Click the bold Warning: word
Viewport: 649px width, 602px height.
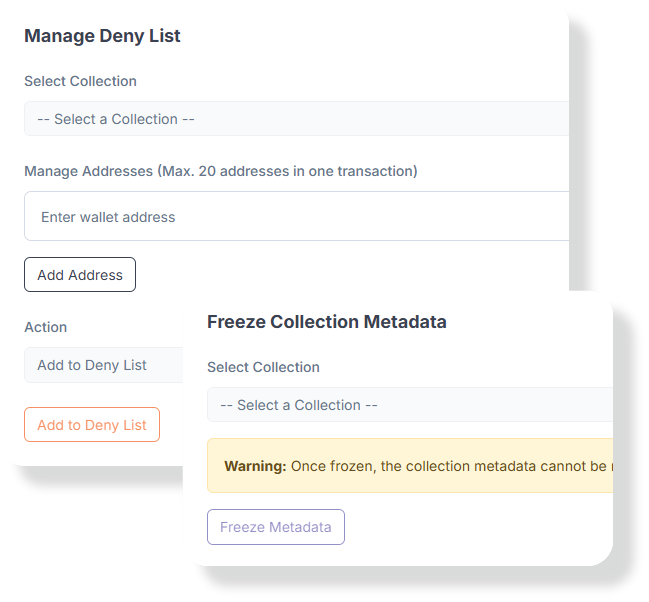[x=255, y=466]
